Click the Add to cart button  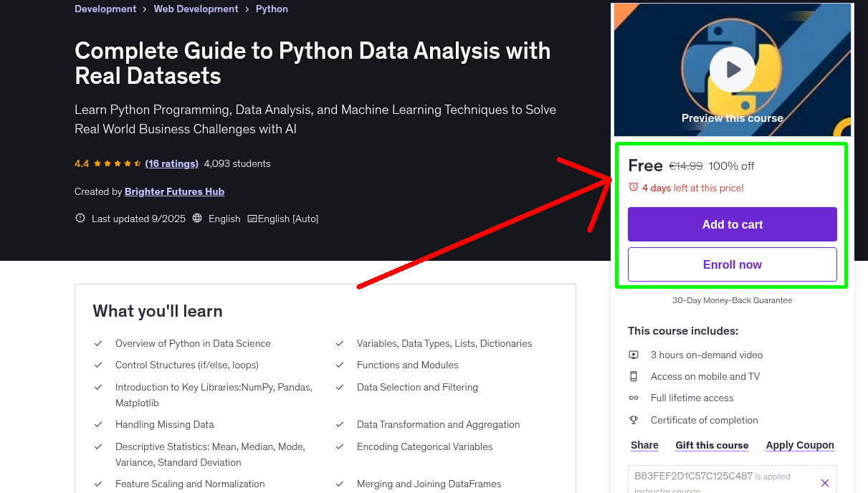pos(732,224)
